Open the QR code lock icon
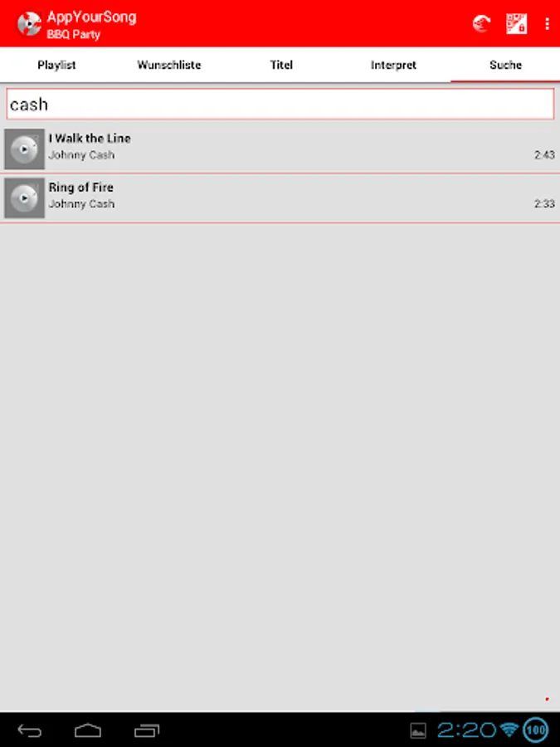The height and width of the screenshot is (747, 560). (x=516, y=23)
